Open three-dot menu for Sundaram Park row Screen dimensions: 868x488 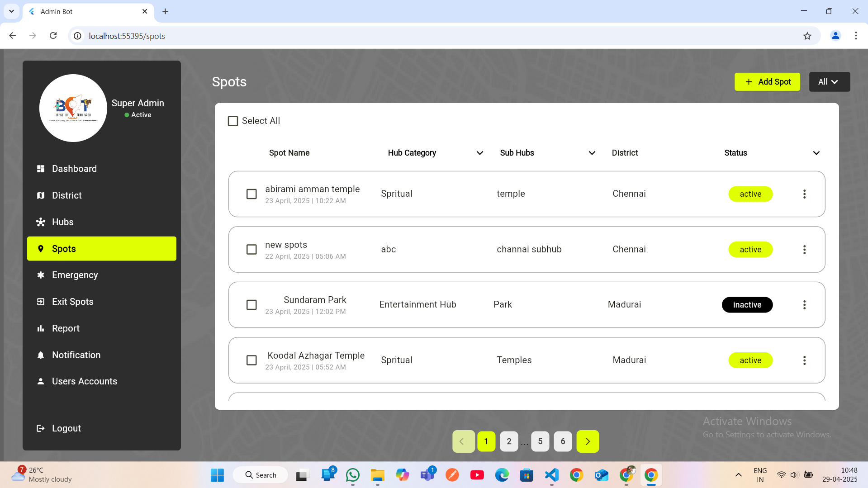(804, 305)
